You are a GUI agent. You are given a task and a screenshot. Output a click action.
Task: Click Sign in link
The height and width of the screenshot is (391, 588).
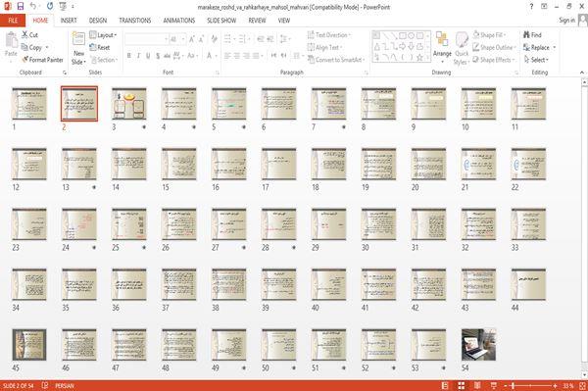point(566,20)
